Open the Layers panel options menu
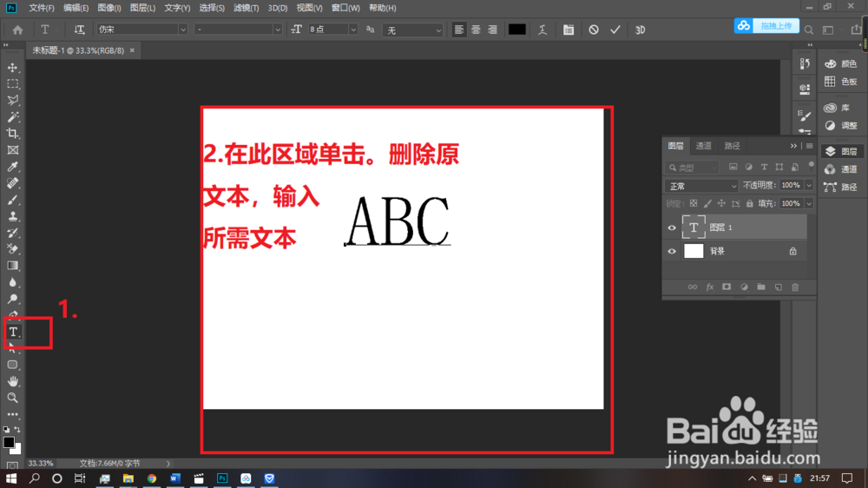 point(809,146)
